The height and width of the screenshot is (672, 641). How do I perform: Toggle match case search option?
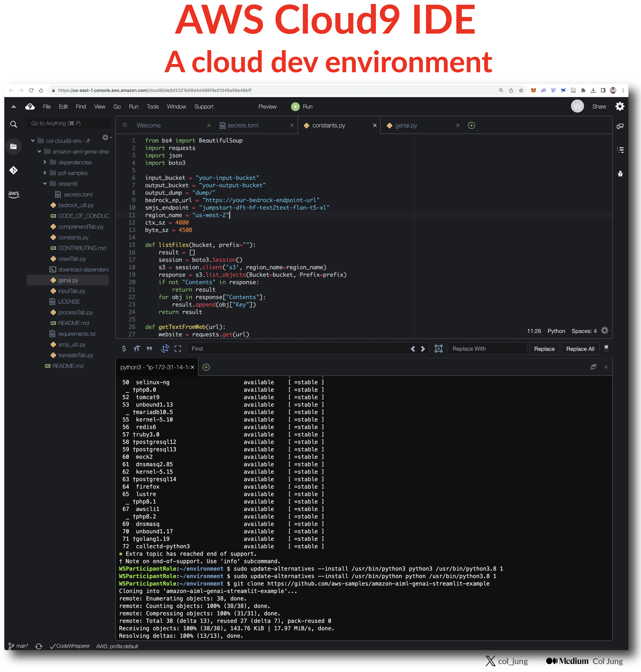coord(137,349)
